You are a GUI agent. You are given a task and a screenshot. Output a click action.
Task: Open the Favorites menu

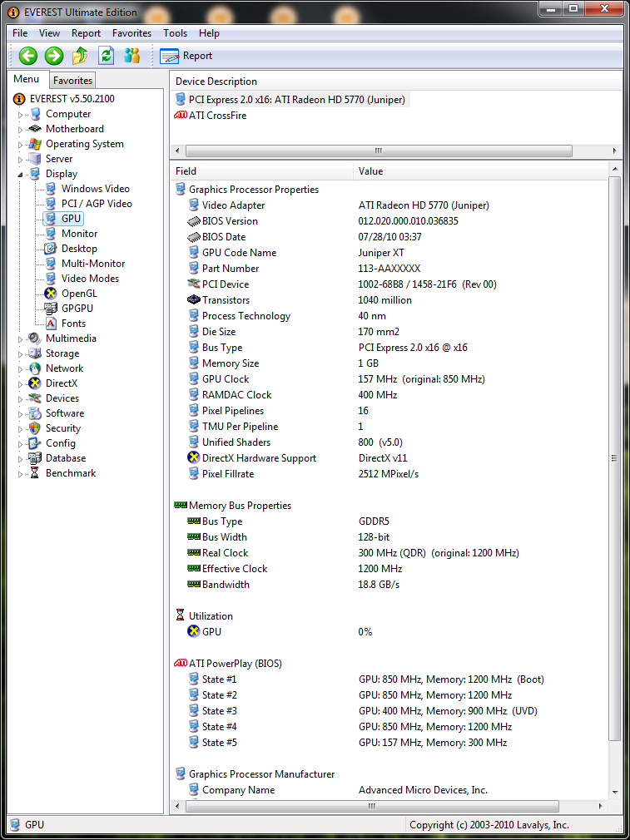131,33
